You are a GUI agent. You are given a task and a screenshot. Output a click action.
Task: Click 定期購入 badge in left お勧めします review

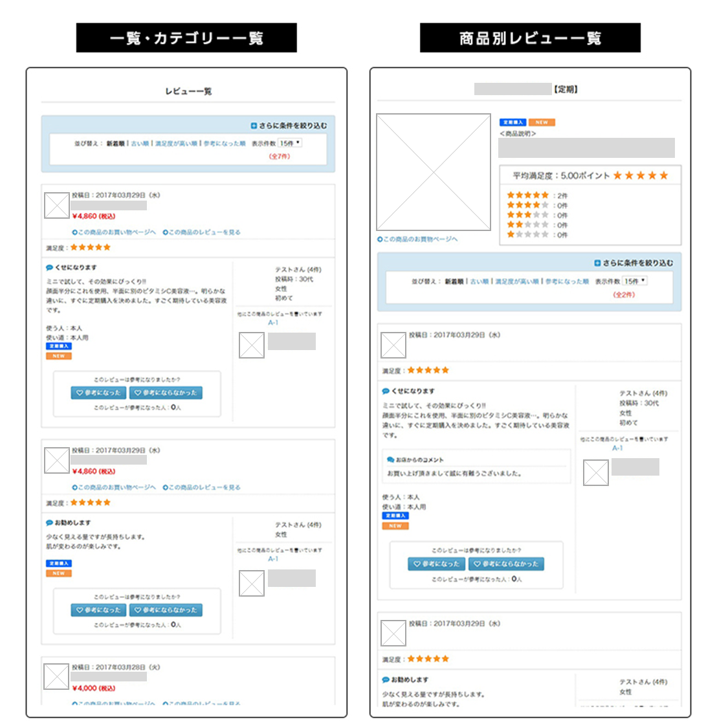tap(59, 564)
